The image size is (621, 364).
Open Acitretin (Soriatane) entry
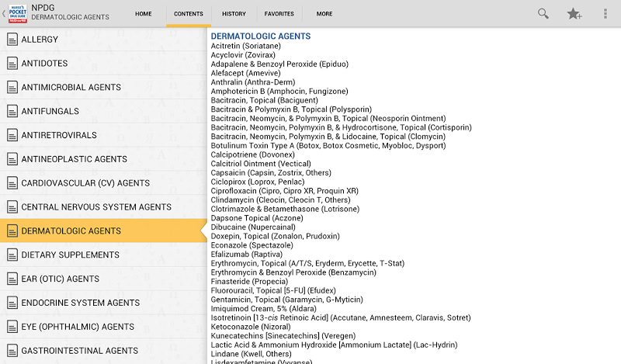tap(245, 46)
